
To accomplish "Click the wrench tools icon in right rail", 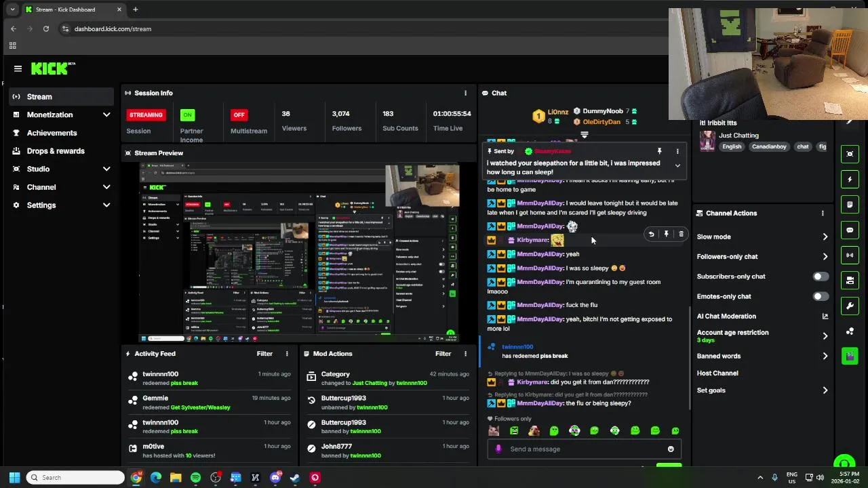I will 850,306.
